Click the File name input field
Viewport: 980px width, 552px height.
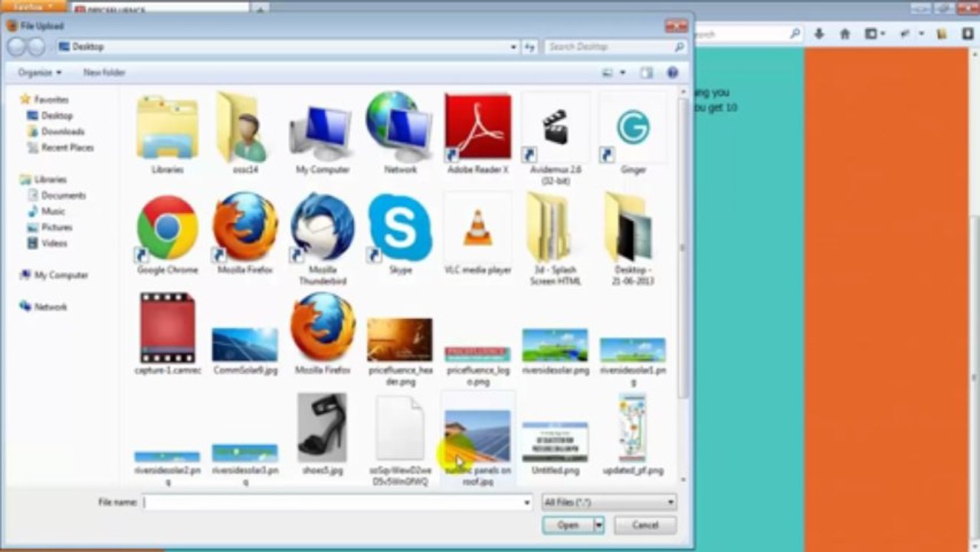click(x=331, y=502)
